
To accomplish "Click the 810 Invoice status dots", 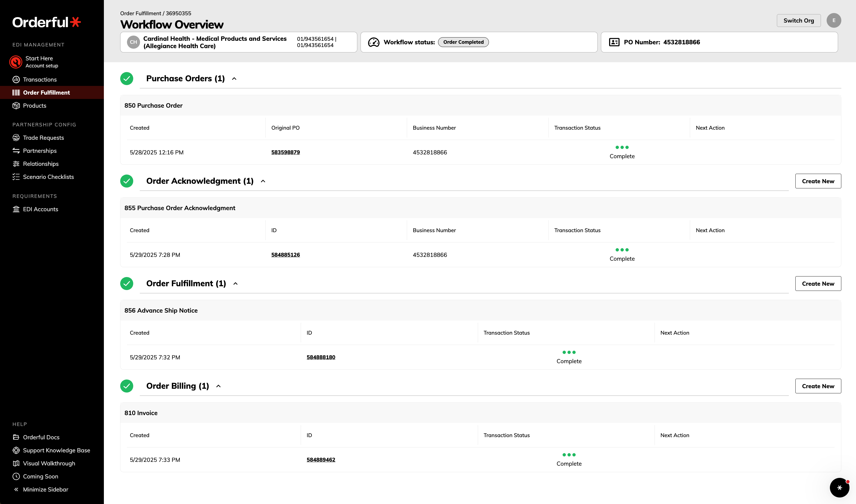I will [x=569, y=455].
